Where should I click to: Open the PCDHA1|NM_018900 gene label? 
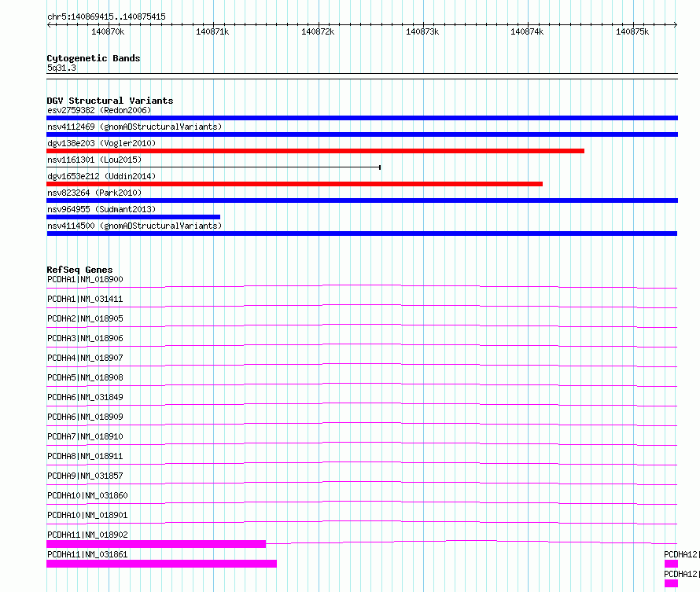click(x=85, y=279)
